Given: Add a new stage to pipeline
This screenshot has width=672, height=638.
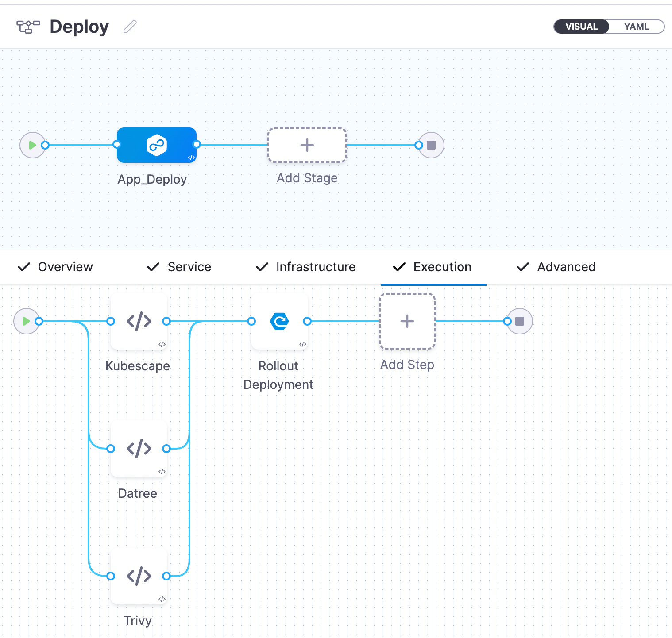Looking at the screenshot, I should [x=307, y=145].
